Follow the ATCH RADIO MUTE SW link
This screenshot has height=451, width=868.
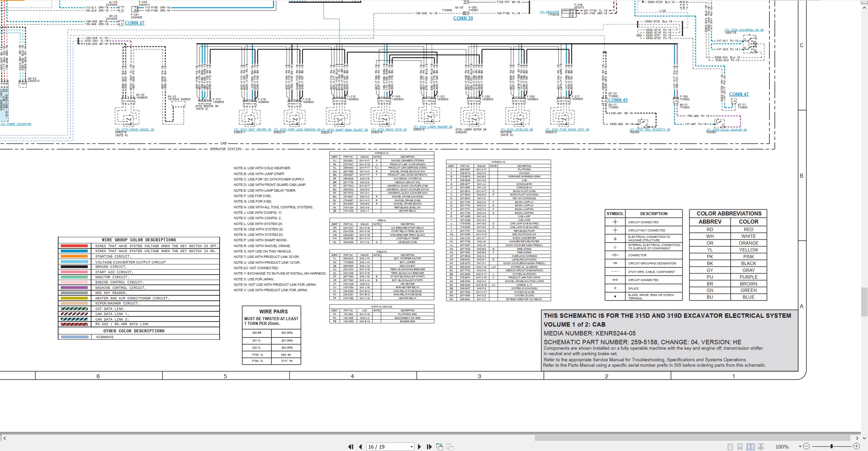click(389, 129)
